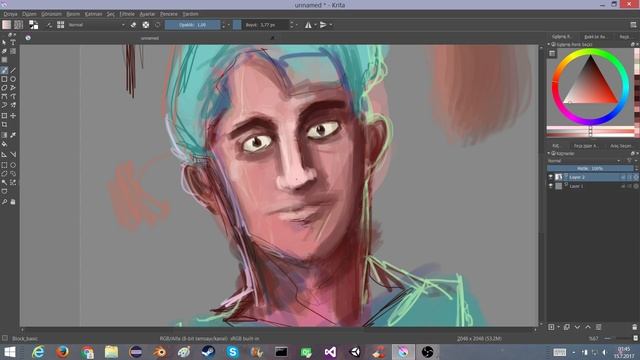Select the Line tool in the toolbox
Screen dimensions: 640x360
13,70
